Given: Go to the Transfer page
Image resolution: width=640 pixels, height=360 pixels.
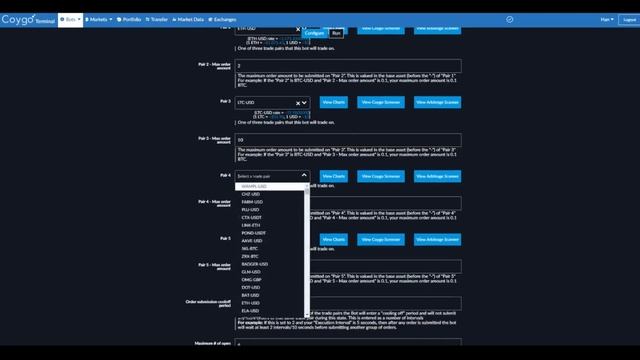Looking at the screenshot, I should coord(157,20).
